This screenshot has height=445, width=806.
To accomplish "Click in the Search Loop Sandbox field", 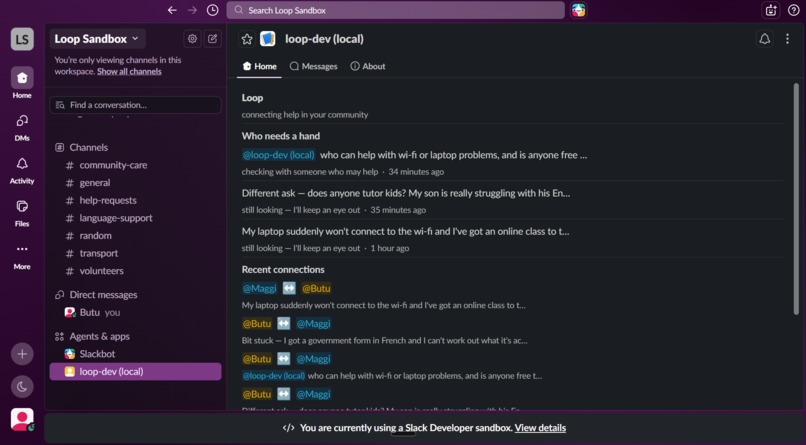I will point(395,10).
